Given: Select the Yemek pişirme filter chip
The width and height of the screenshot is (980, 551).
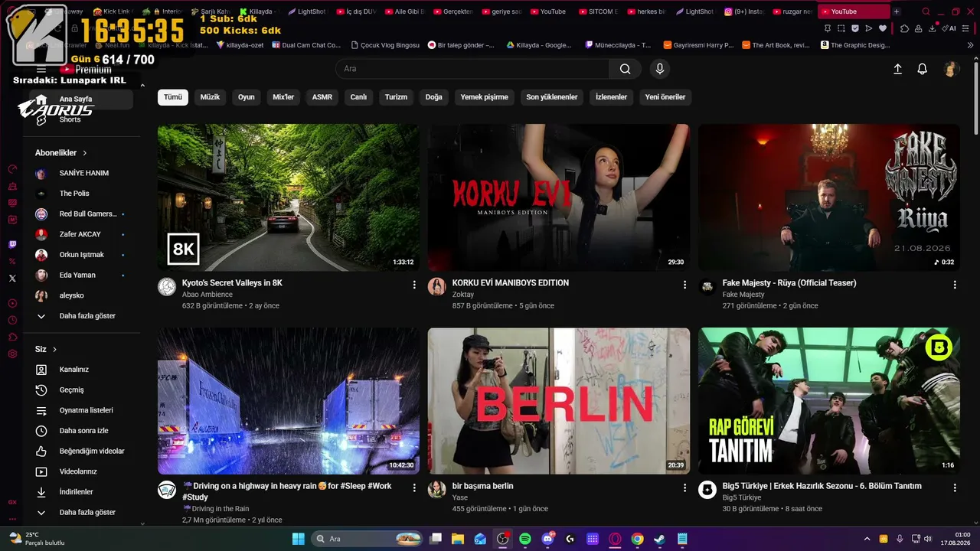Looking at the screenshot, I should 484,97.
